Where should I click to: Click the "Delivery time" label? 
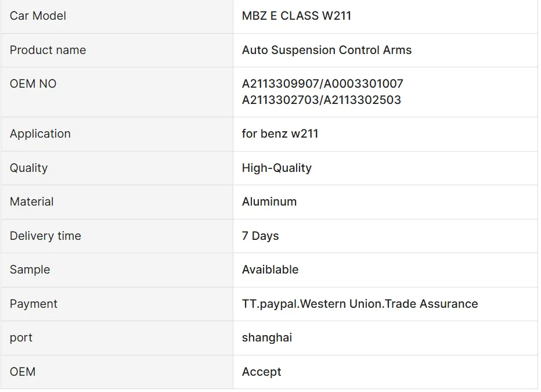pyautogui.click(x=45, y=236)
